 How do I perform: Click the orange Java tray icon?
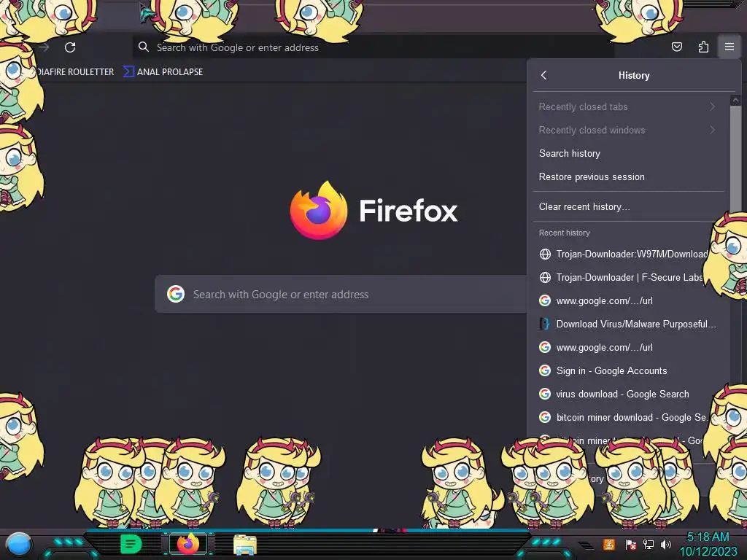(609, 544)
